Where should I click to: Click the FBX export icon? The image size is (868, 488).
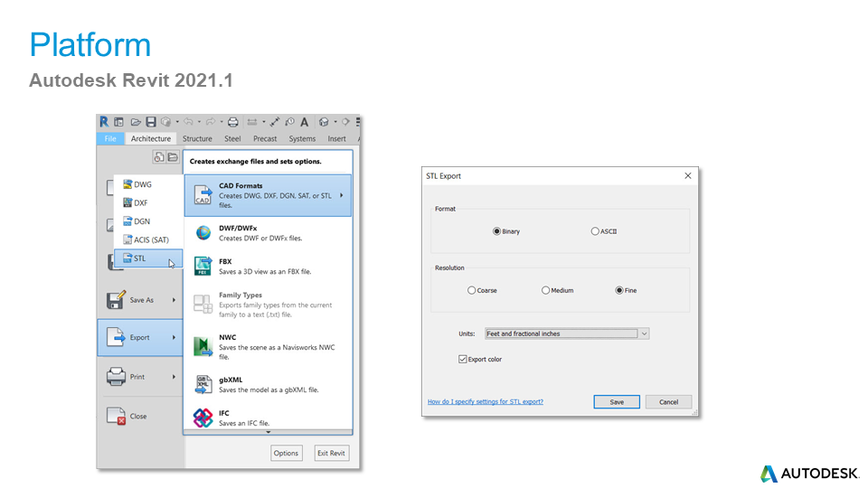tap(203, 266)
